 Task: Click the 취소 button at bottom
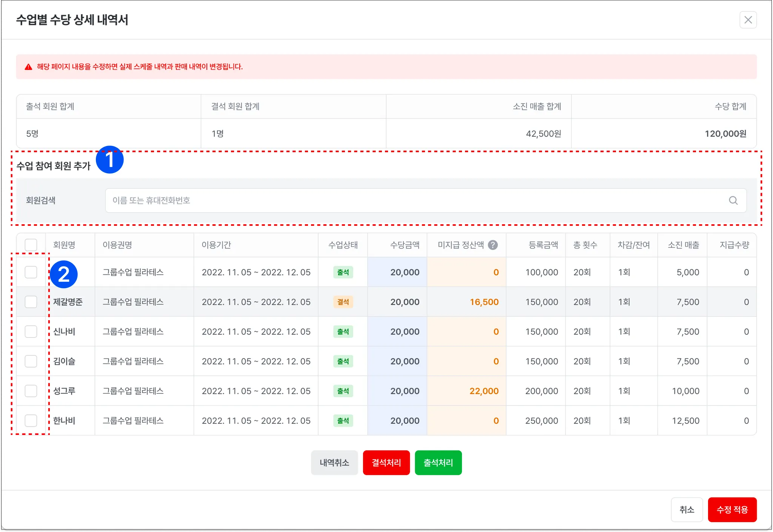[x=687, y=510]
